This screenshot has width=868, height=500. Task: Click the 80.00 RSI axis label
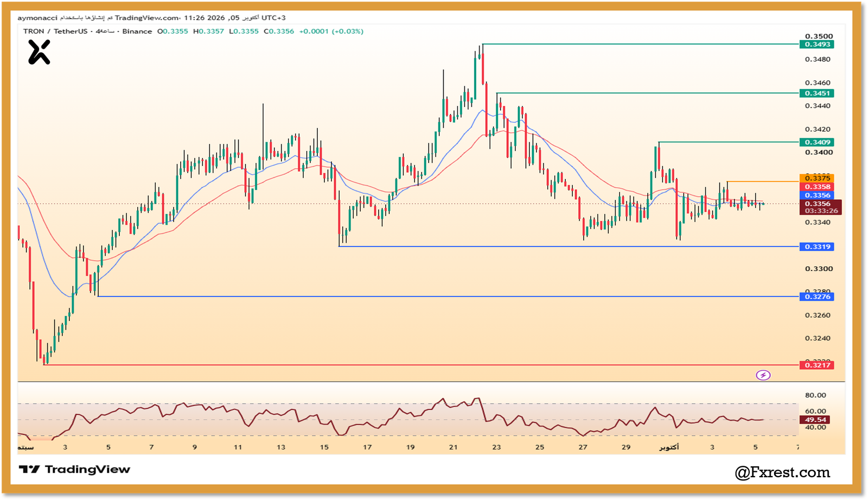(815, 395)
